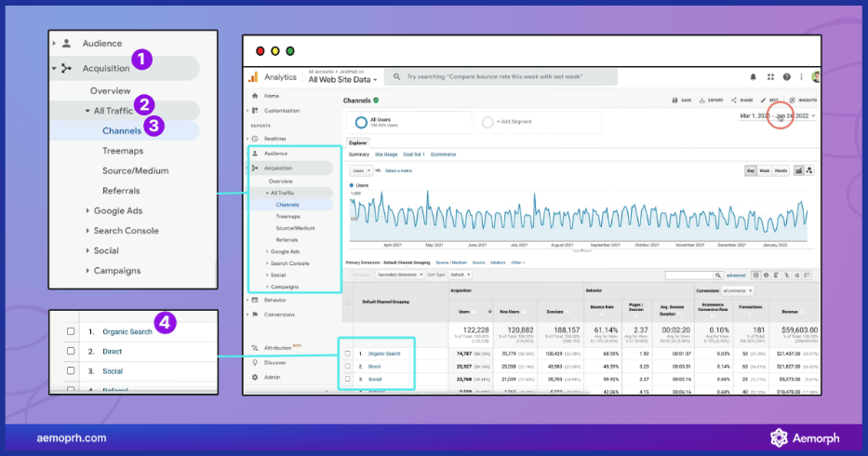Tick the Social row checkbox
The height and width of the screenshot is (456, 868).
point(348,380)
